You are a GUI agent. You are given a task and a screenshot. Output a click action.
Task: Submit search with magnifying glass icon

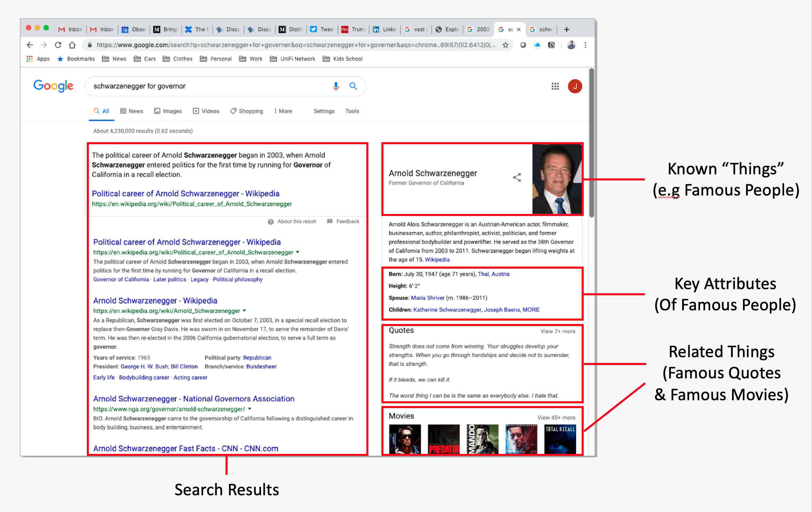(x=353, y=86)
